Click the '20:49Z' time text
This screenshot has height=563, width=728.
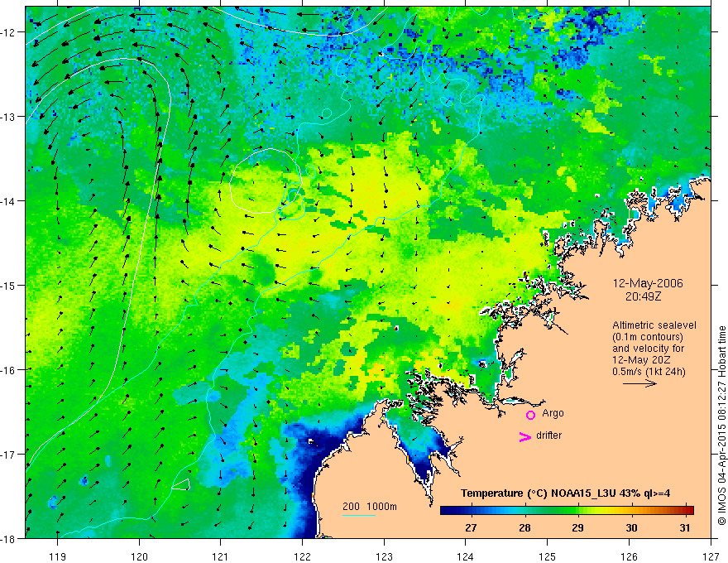click(x=643, y=296)
